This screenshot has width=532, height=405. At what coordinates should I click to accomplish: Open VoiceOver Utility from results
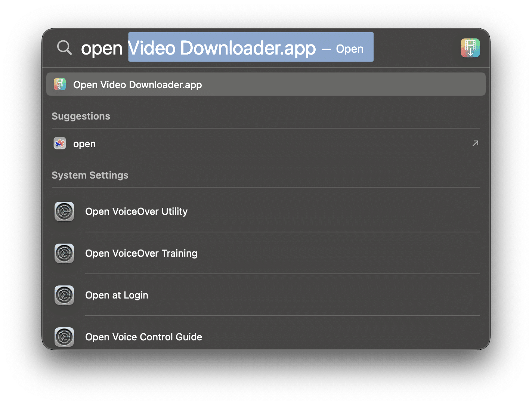pos(136,211)
